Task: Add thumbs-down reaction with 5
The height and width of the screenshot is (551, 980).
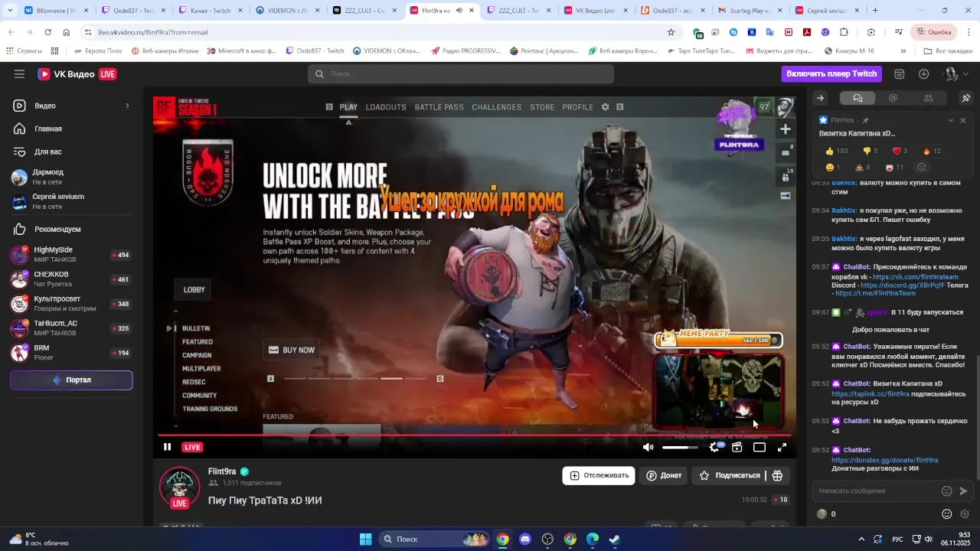Action: tap(870, 151)
